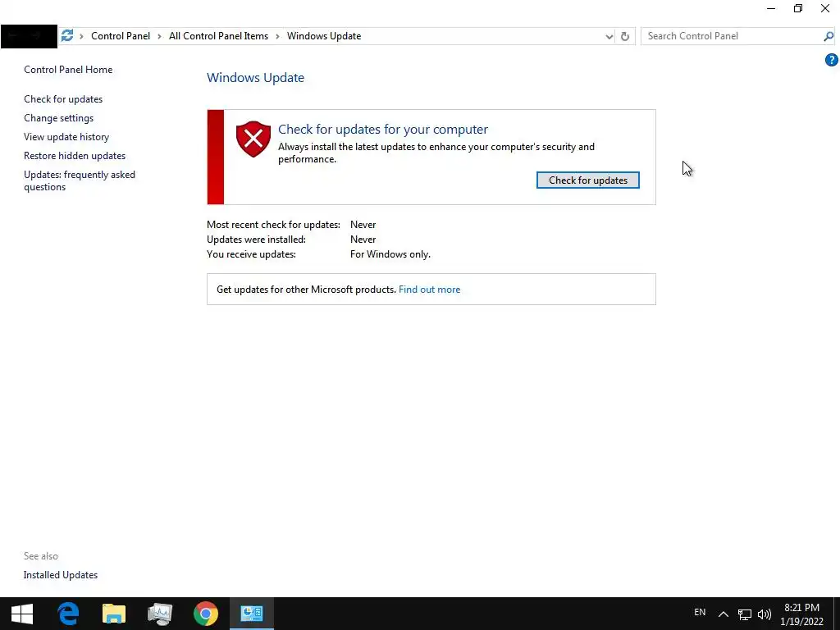The image size is (840, 630).
Task: Click the refresh icon in the address bar
Action: (624, 36)
